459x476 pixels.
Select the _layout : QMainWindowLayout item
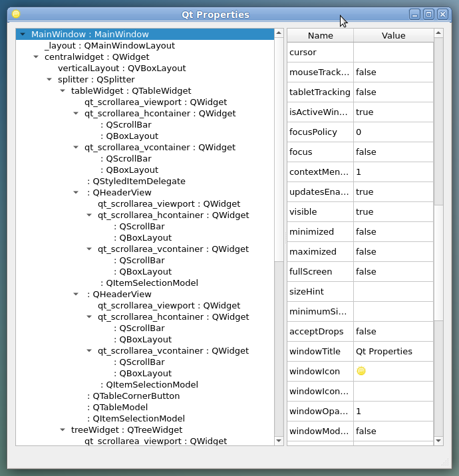(110, 46)
